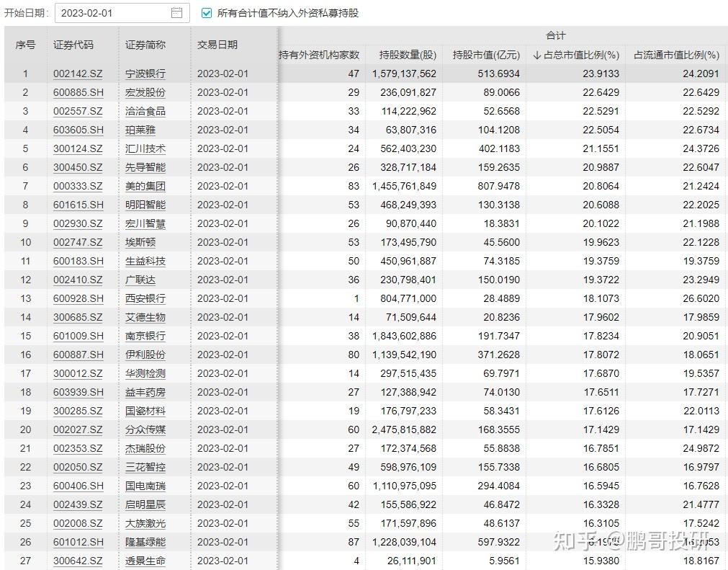Open stock code 300685.SZ link
This screenshot has width=728, height=570.
78,317
